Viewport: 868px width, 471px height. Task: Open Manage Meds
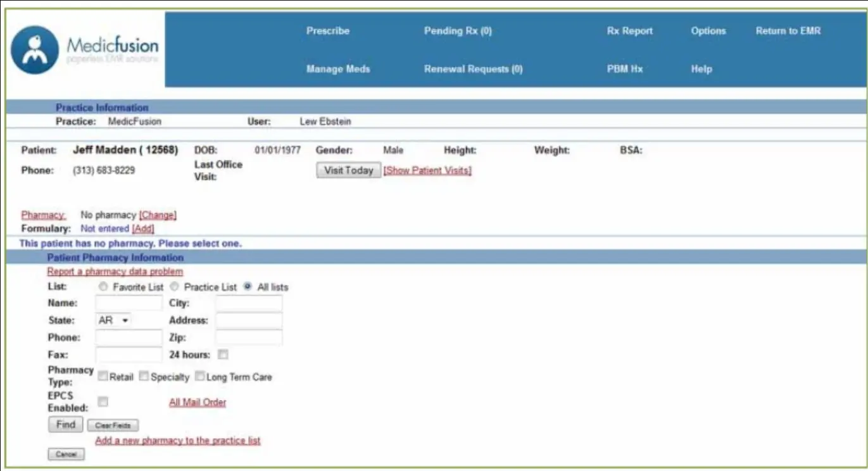click(x=338, y=70)
